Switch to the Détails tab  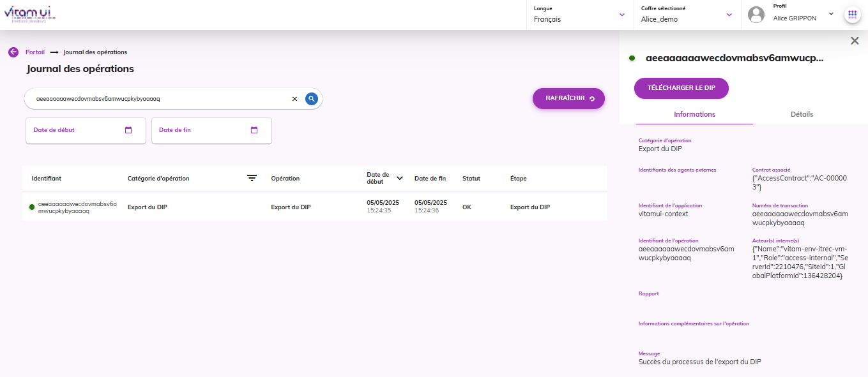(802, 114)
